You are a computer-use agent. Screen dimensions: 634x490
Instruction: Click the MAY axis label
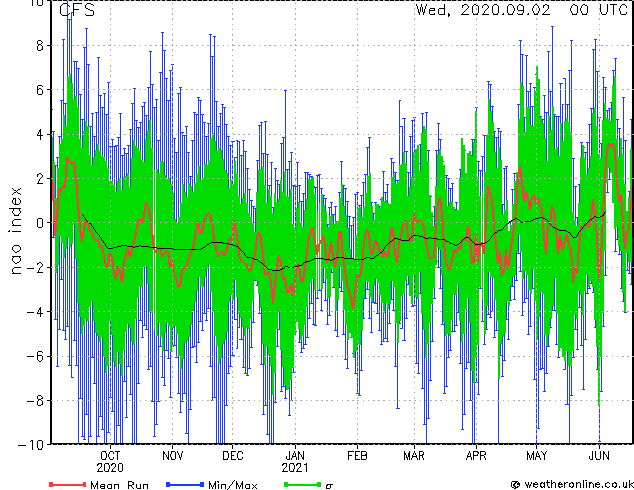point(537,456)
